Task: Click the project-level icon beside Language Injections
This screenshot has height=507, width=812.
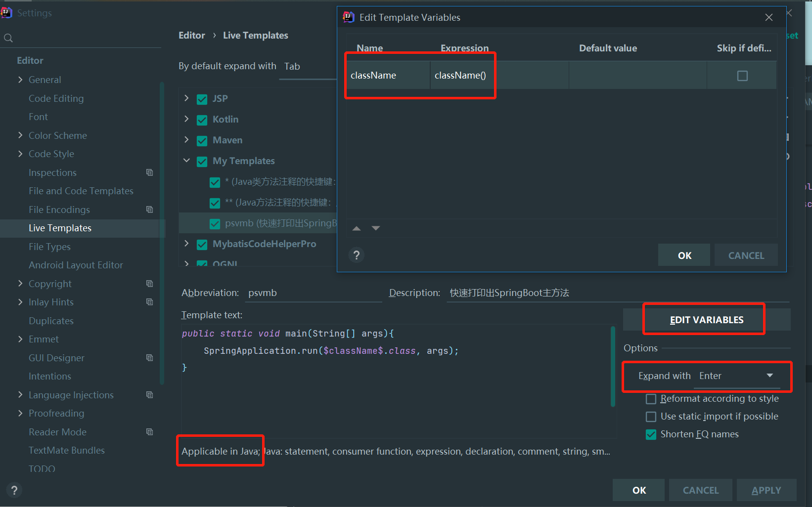Action: 149,395
